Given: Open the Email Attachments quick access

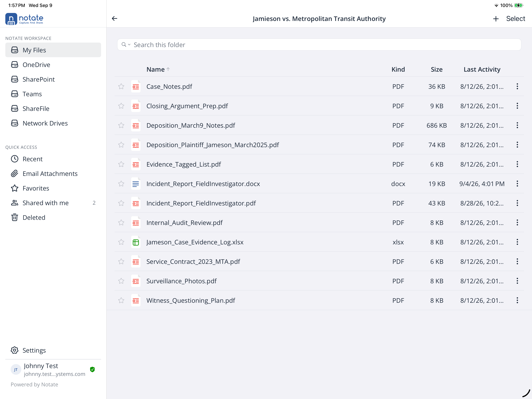Looking at the screenshot, I should (x=53, y=174).
